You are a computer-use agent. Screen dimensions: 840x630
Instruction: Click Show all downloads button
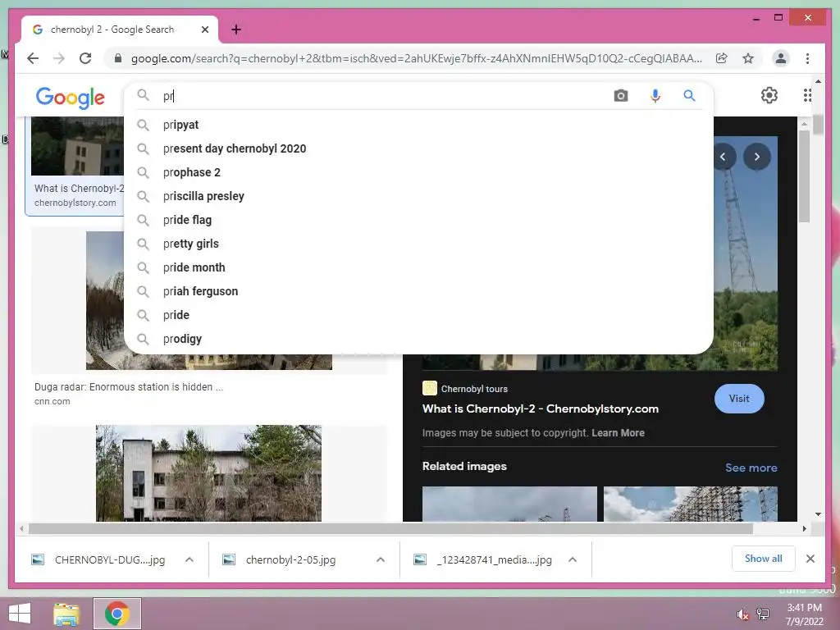pyautogui.click(x=763, y=559)
